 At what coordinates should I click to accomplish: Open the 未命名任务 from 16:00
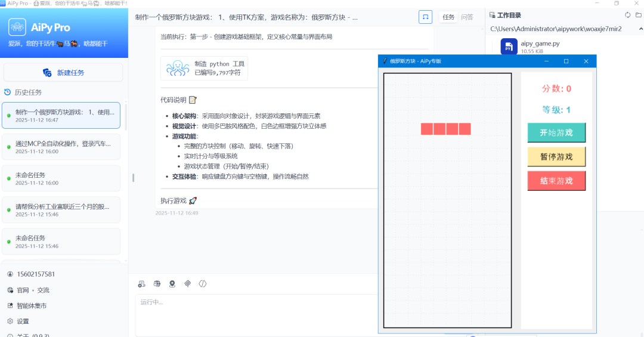click(x=61, y=178)
